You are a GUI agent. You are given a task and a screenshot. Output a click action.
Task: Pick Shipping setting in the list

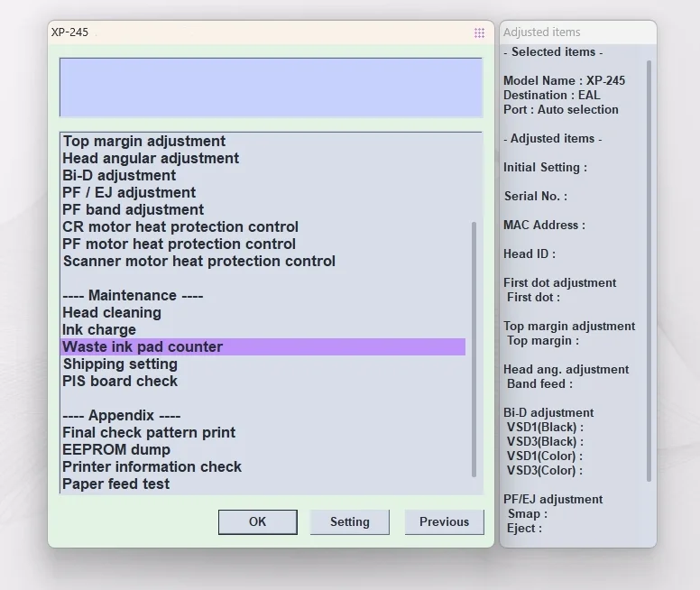coord(120,364)
